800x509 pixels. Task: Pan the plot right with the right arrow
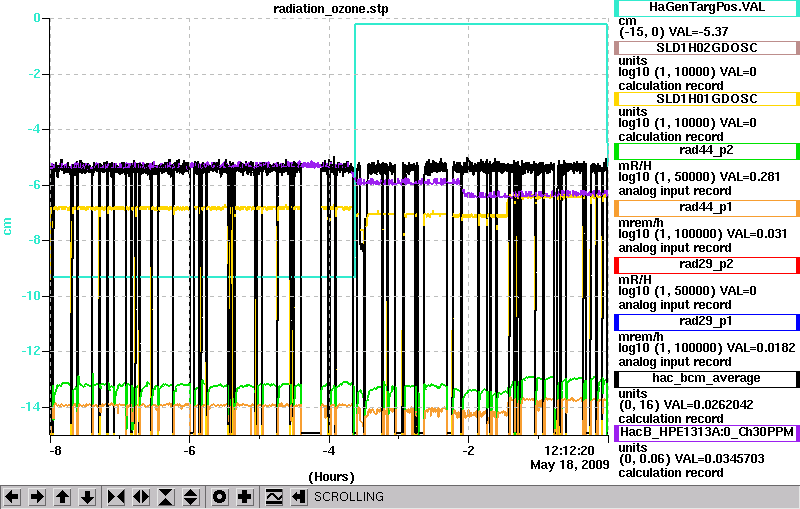click(x=37, y=497)
